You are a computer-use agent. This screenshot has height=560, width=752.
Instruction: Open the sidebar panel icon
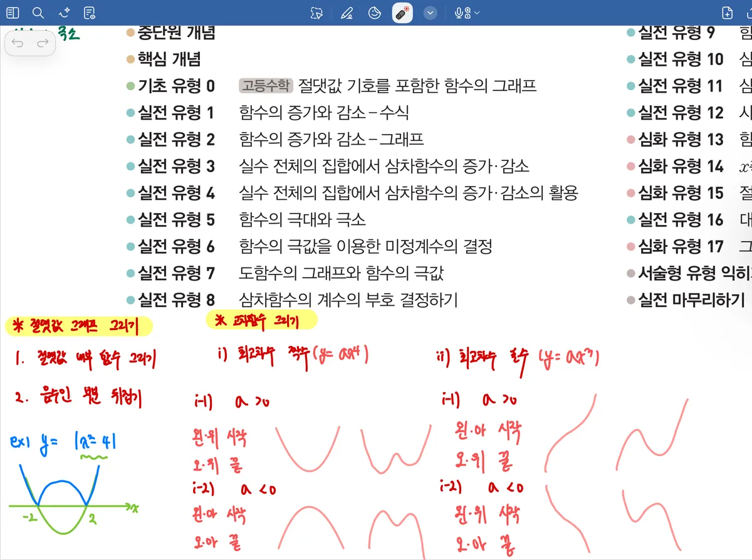pos(13,13)
